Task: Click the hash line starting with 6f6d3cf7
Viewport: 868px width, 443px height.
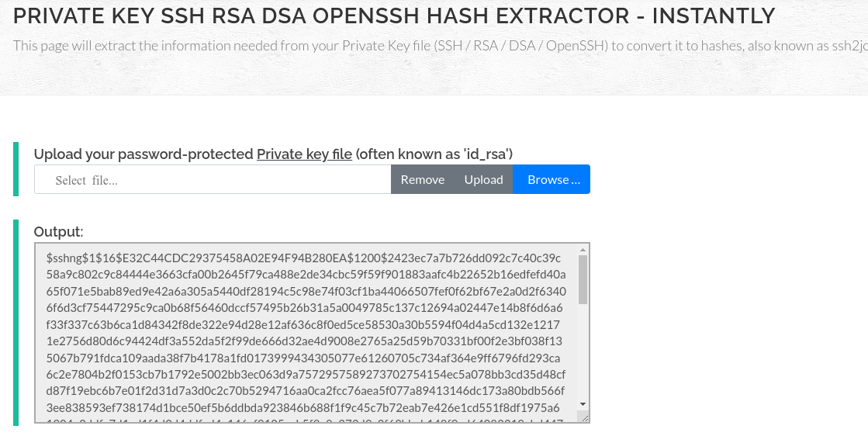Action: (x=305, y=308)
